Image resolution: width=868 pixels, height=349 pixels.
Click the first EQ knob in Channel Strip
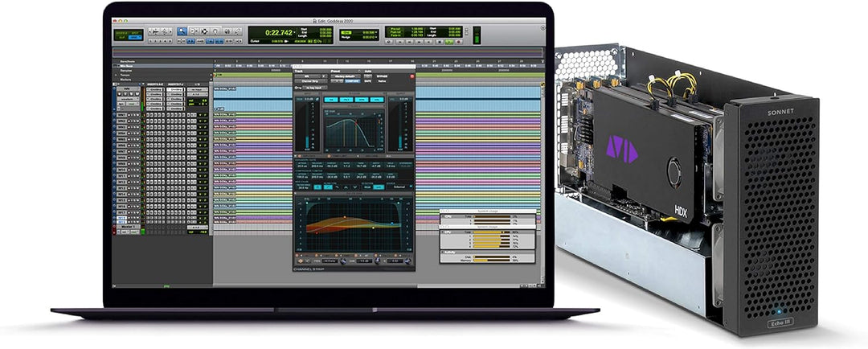coord(342,261)
